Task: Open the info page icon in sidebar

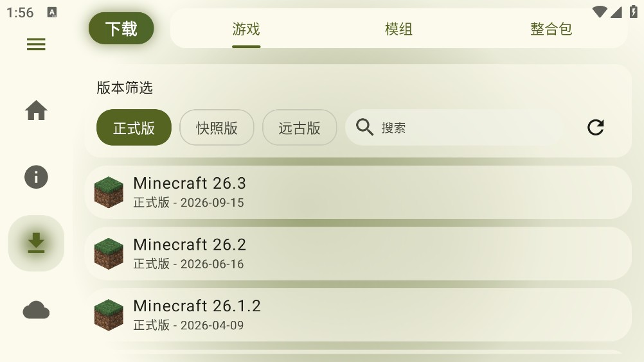Action: click(36, 177)
